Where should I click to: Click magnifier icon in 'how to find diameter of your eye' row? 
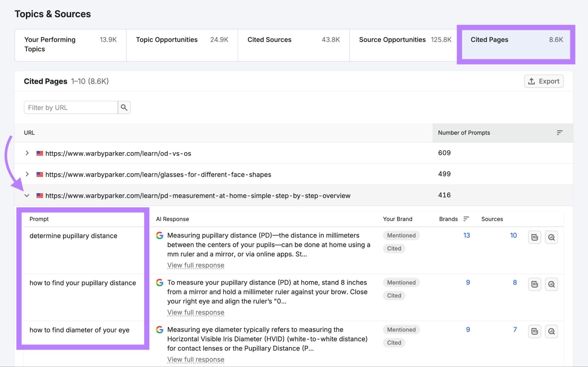pyautogui.click(x=551, y=332)
